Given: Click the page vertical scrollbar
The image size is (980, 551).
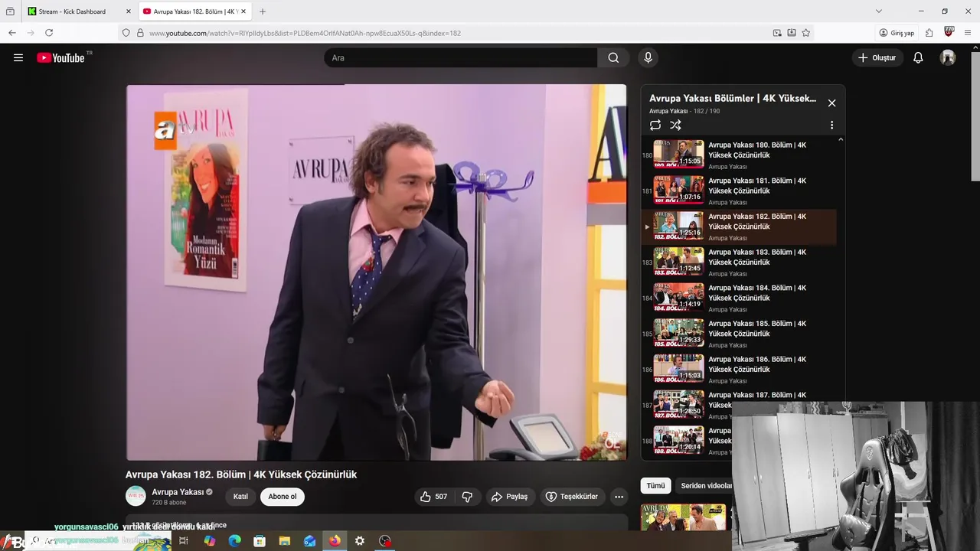Looking at the screenshot, I should 975,115.
